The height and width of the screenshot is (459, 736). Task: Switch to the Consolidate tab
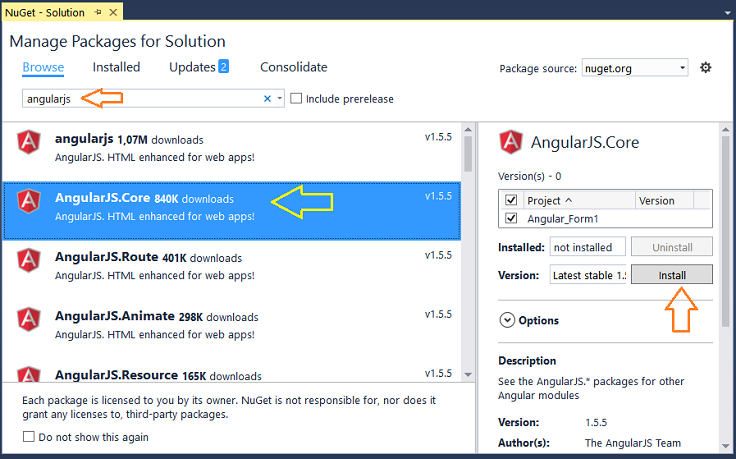pyautogui.click(x=293, y=67)
